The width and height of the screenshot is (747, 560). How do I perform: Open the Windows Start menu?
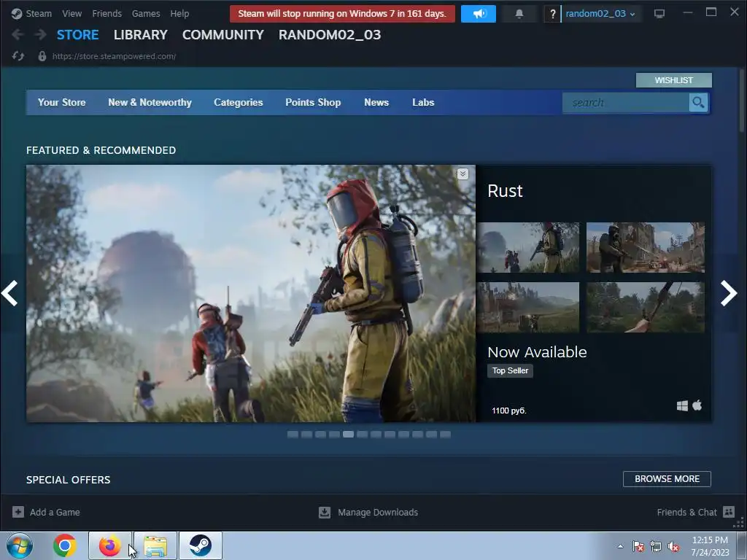(20, 545)
